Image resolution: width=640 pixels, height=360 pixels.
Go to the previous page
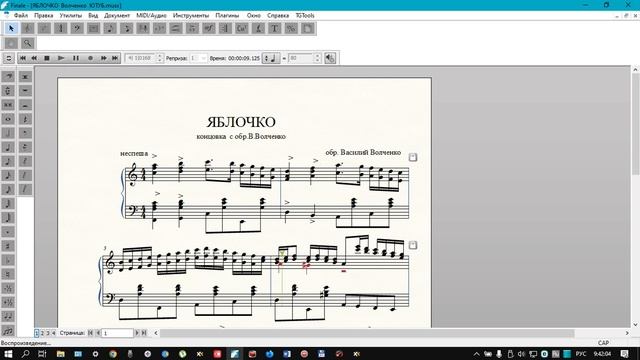point(98,333)
